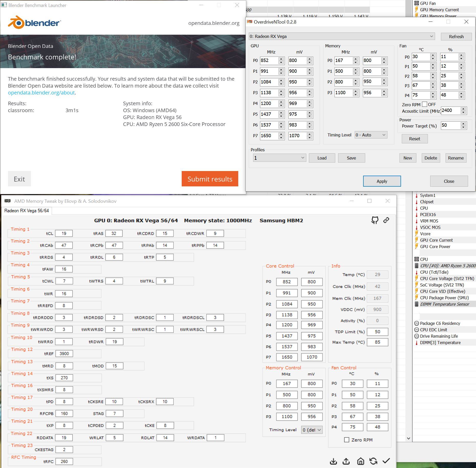The height and width of the screenshot is (468, 476).
Task: Click the PCIEX16 thermometer icon
Action: 417,215
